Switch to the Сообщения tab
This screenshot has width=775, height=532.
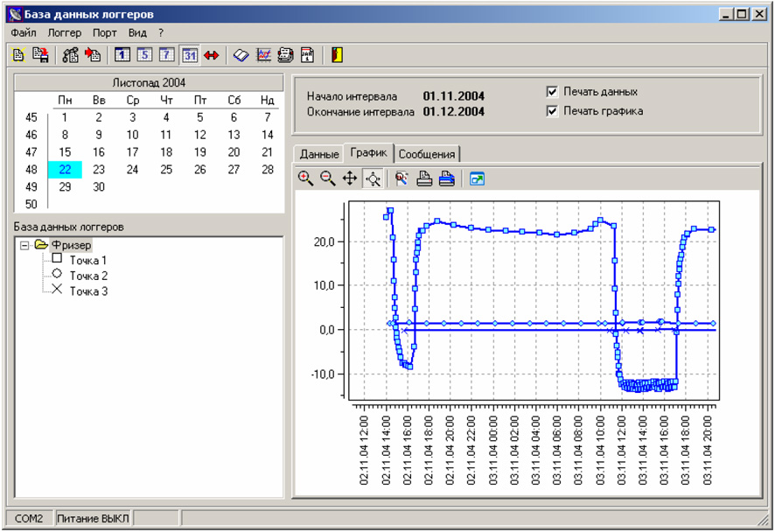[x=427, y=154]
